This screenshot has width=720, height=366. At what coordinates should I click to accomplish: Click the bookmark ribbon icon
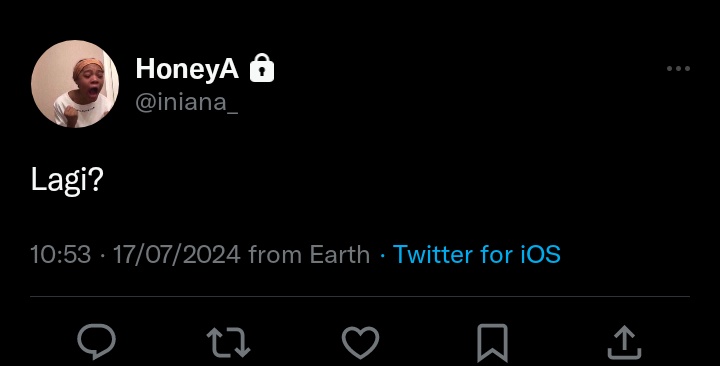pyautogui.click(x=492, y=343)
